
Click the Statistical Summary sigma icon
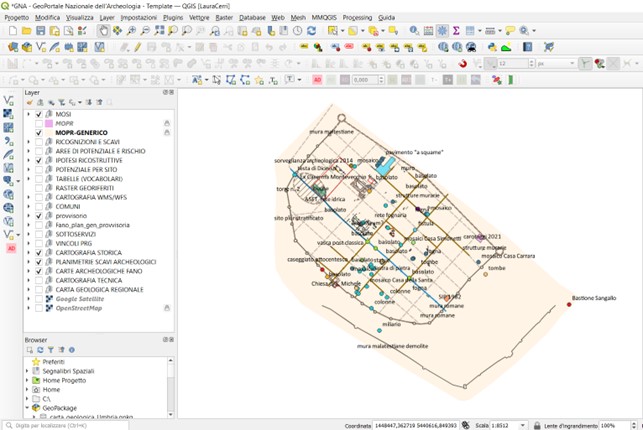456,31
